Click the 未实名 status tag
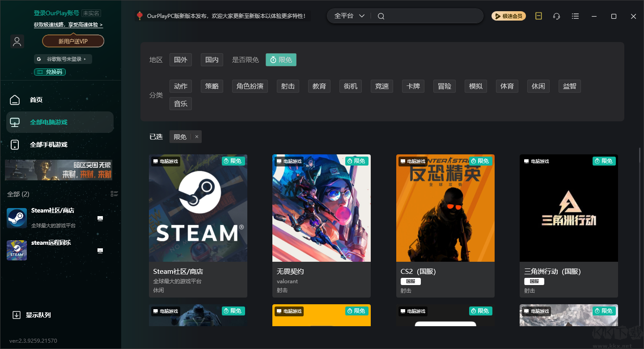The width and height of the screenshot is (644, 349). (91, 13)
